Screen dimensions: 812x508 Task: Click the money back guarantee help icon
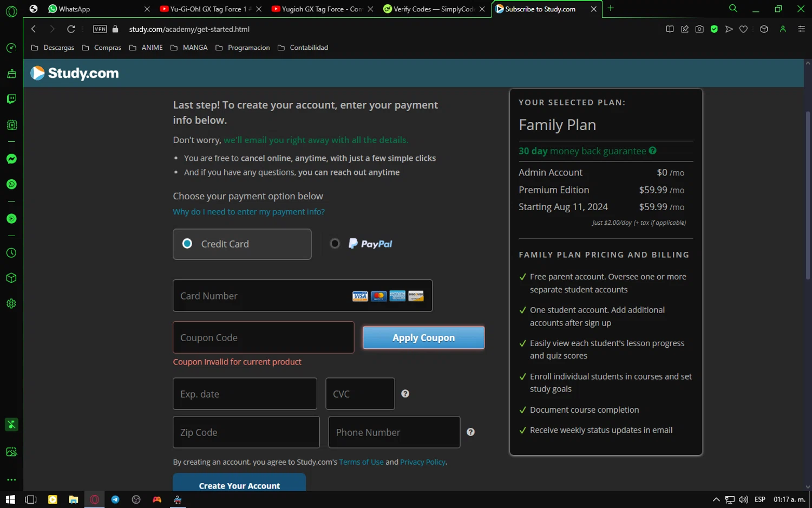652,151
